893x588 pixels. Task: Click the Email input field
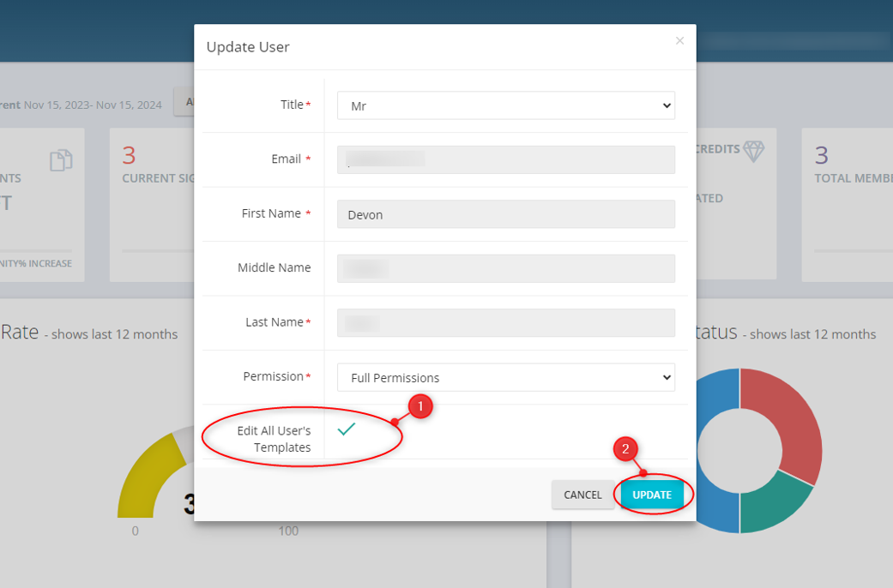tap(505, 159)
